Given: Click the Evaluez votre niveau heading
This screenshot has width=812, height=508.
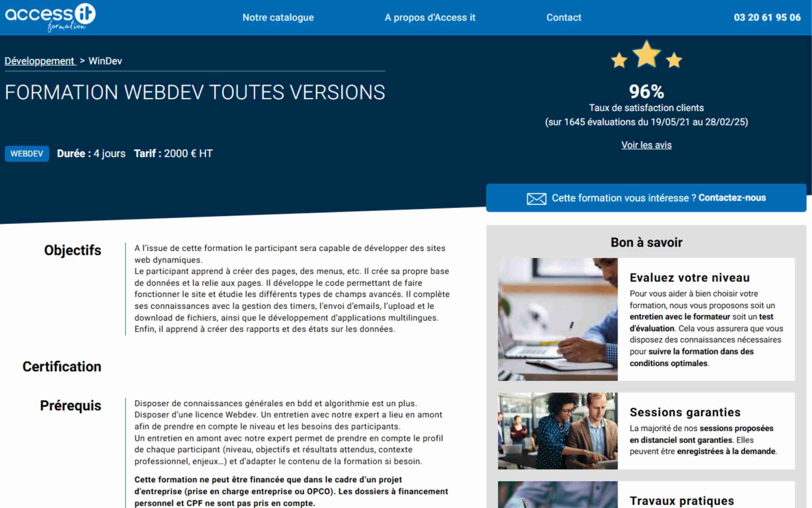Looking at the screenshot, I should pos(689,277).
